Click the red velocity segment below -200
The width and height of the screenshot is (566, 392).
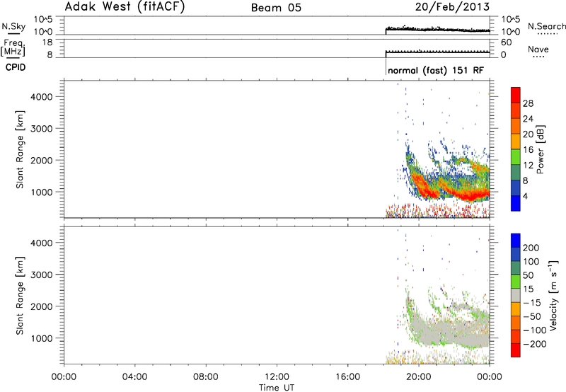click(516, 350)
